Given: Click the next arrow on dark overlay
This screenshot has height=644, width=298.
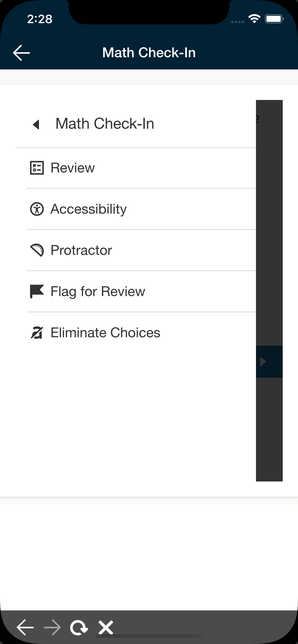Looking at the screenshot, I should coord(263,361).
